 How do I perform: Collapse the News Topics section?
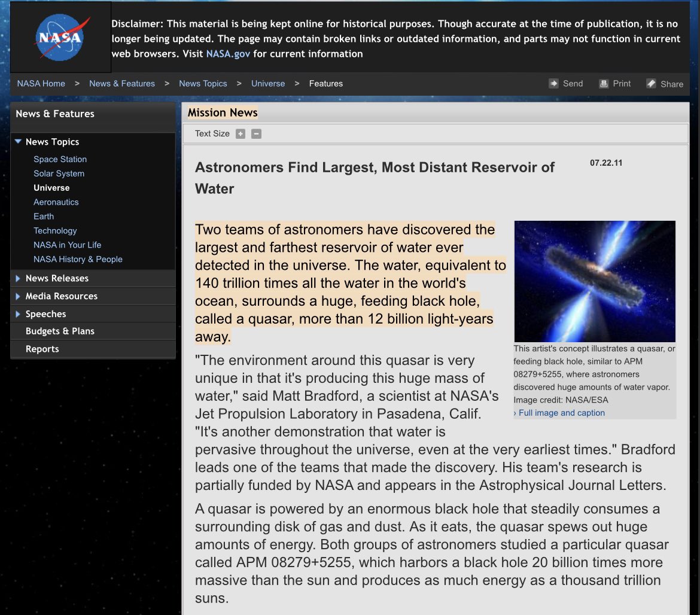18,141
